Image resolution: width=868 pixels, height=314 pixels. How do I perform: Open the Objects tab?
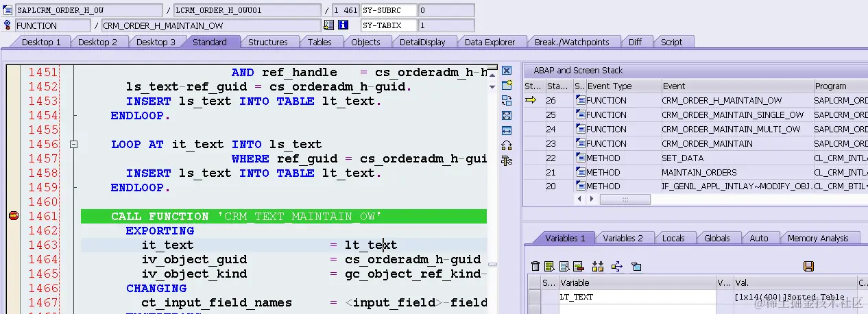coord(365,42)
